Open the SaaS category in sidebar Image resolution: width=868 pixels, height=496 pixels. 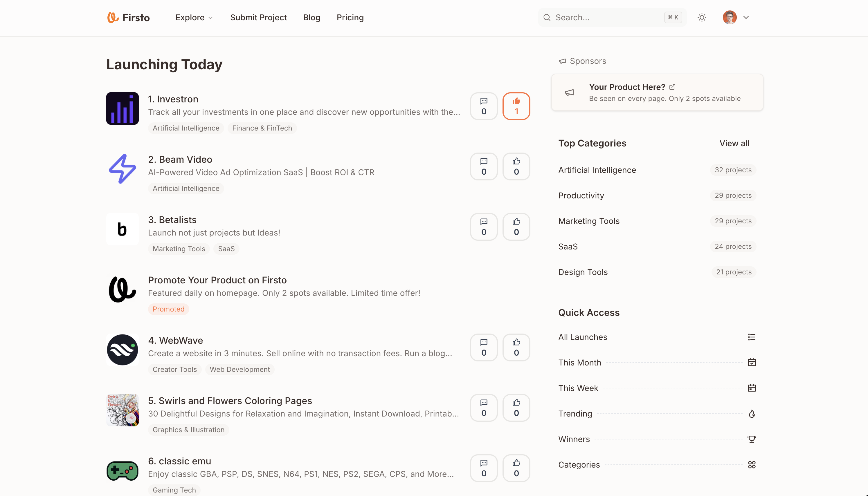pos(568,246)
